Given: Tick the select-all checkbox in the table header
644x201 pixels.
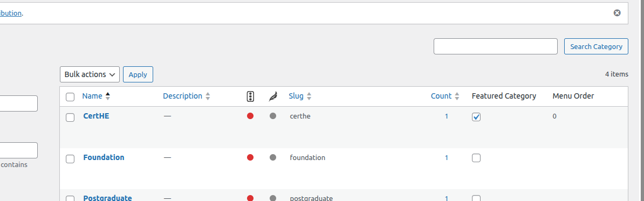Looking at the screenshot, I should tap(70, 97).
